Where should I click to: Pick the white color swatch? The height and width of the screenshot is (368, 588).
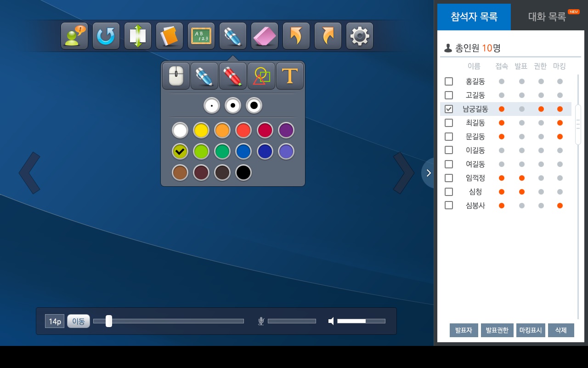[180, 130]
